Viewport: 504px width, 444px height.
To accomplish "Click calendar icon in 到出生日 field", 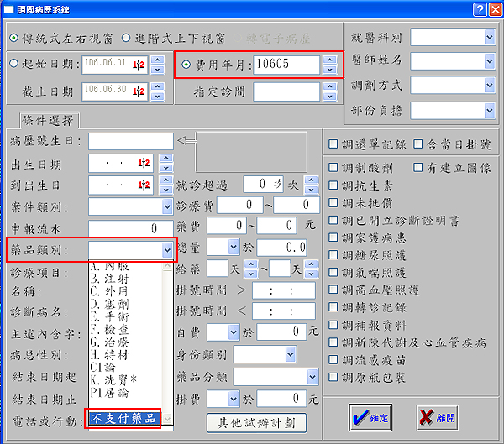I will coord(144,185).
